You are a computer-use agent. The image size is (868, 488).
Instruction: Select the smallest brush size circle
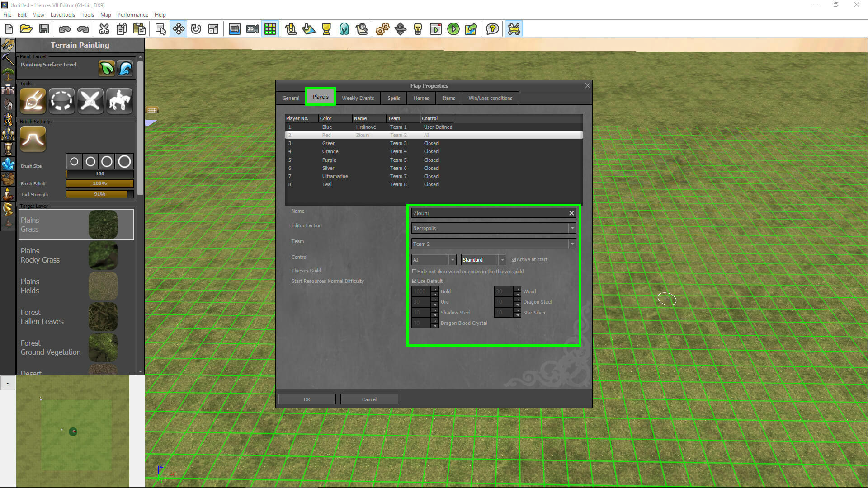(75, 161)
